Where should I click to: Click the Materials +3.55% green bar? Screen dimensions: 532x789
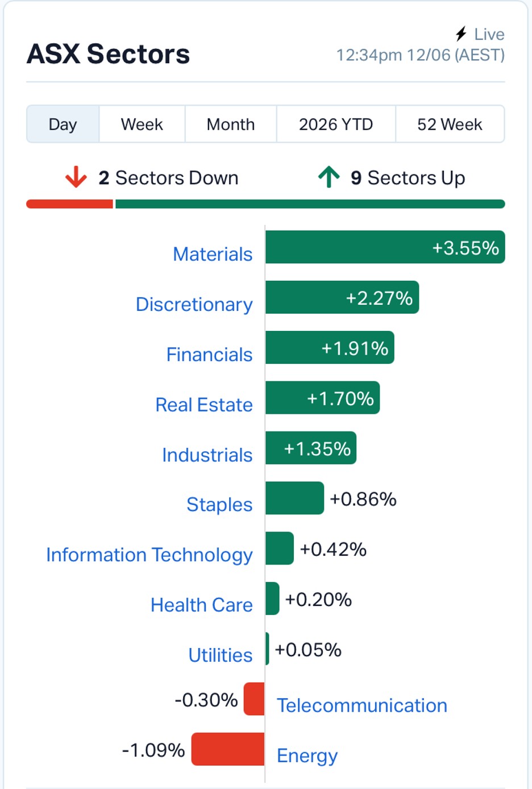pyautogui.click(x=385, y=247)
